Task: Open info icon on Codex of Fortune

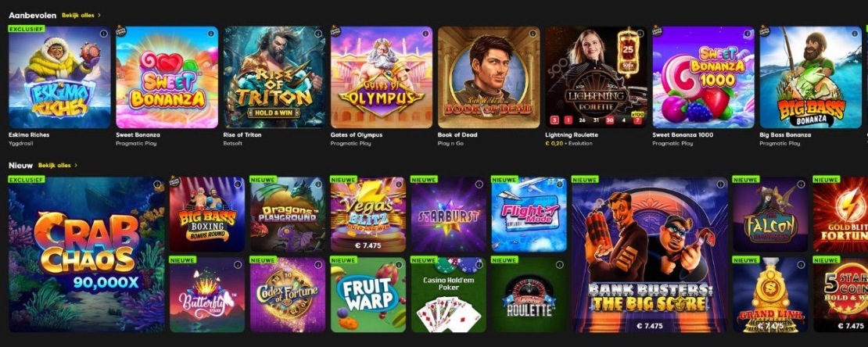Action: (x=317, y=264)
